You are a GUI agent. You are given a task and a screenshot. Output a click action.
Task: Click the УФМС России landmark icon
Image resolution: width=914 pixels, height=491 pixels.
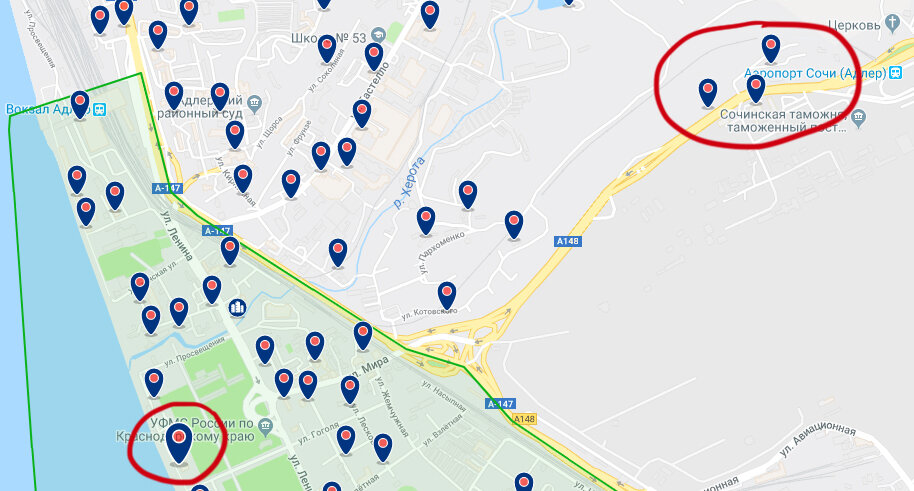tap(265, 427)
